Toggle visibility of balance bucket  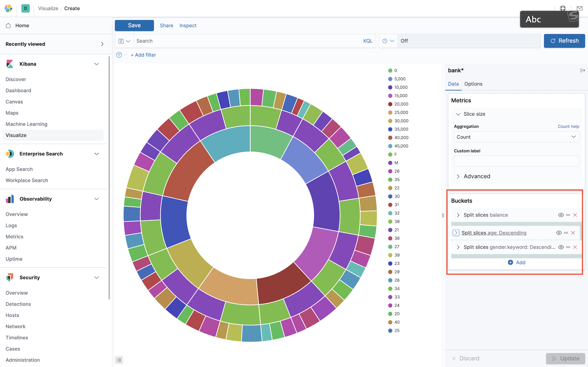point(561,215)
